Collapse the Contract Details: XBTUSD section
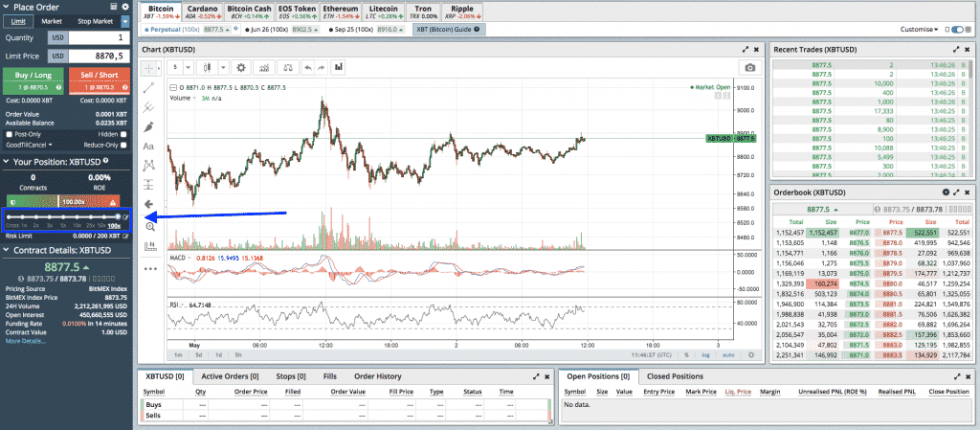The width and height of the screenshot is (980, 430). pyautogui.click(x=7, y=250)
